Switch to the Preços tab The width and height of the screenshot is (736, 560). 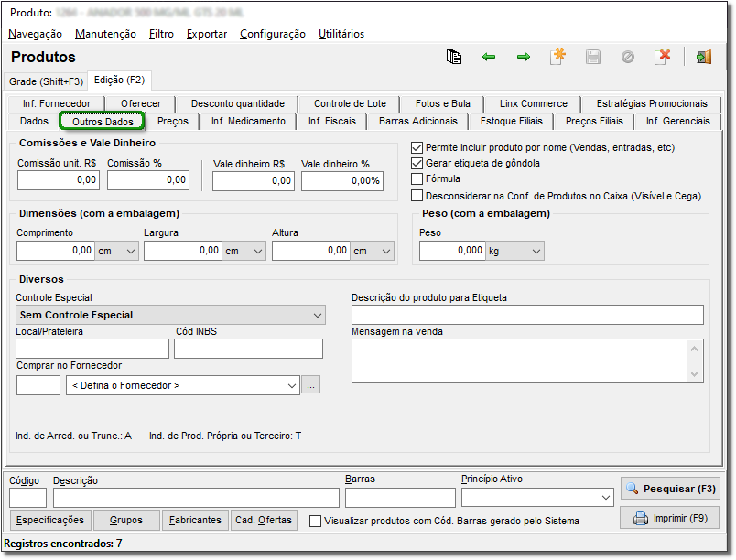tap(172, 121)
